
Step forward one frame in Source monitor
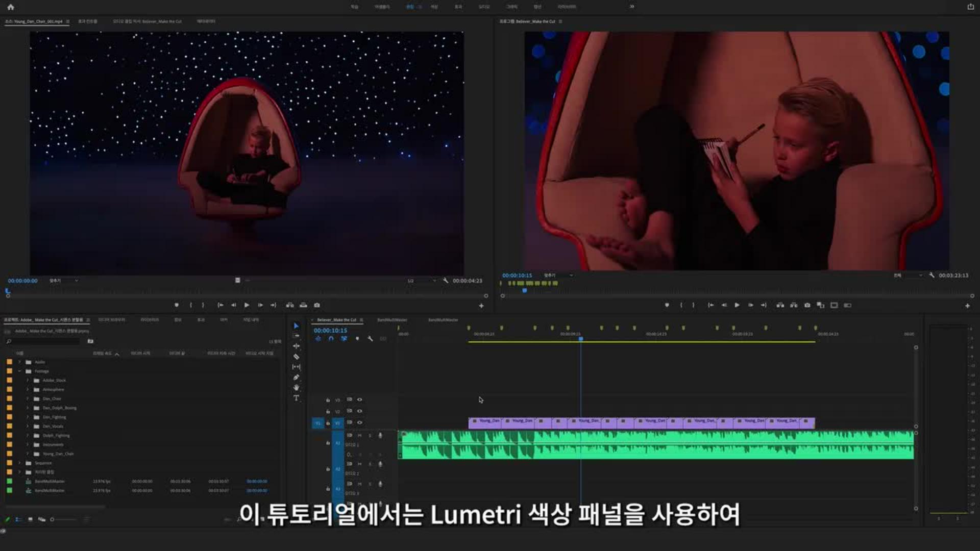tap(260, 305)
